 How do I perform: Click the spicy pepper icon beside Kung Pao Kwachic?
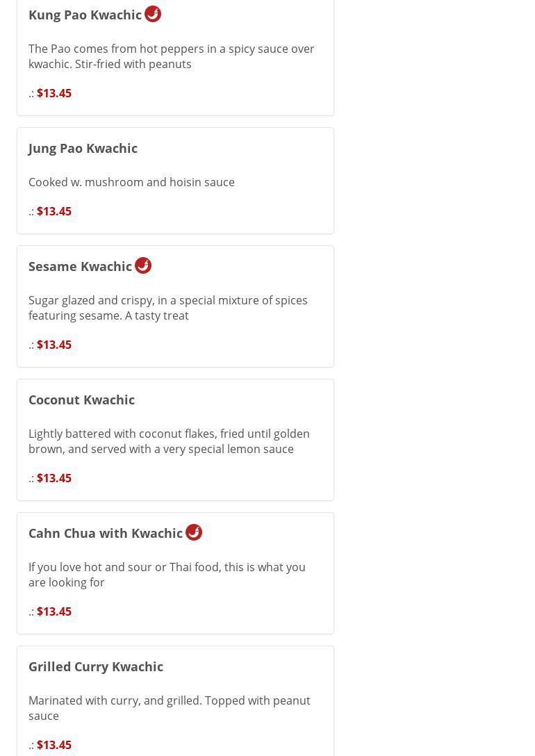point(153,14)
